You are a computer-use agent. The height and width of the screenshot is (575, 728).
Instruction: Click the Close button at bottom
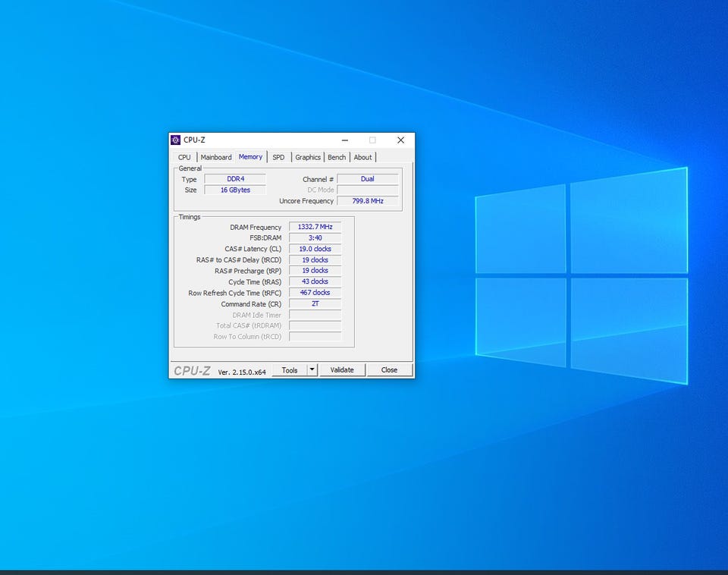[389, 370]
